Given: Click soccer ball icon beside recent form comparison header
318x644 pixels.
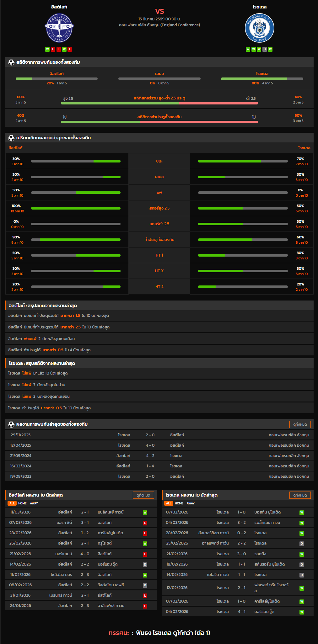Looking at the screenshot, I should pyautogui.click(x=11, y=138).
